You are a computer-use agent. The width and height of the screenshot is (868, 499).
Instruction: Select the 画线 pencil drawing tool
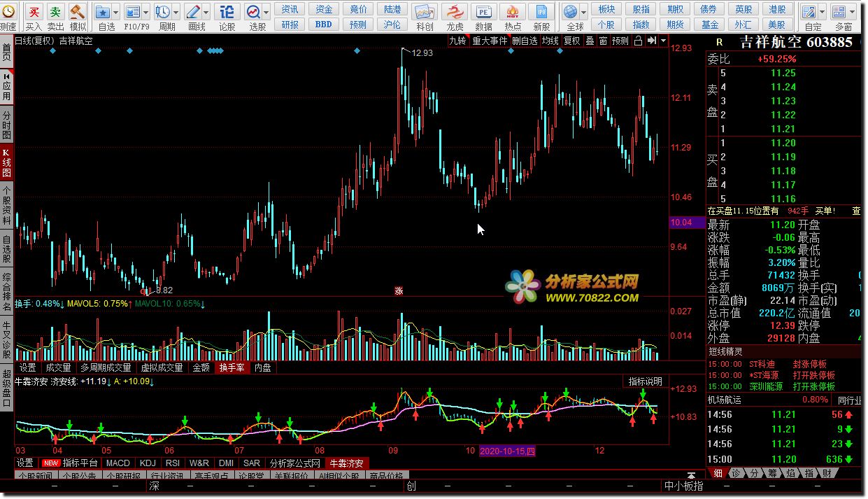(x=194, y=12)
